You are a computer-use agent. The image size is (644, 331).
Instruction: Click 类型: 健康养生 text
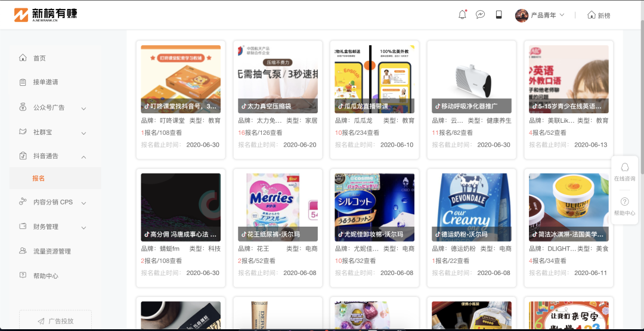(490, 120)
